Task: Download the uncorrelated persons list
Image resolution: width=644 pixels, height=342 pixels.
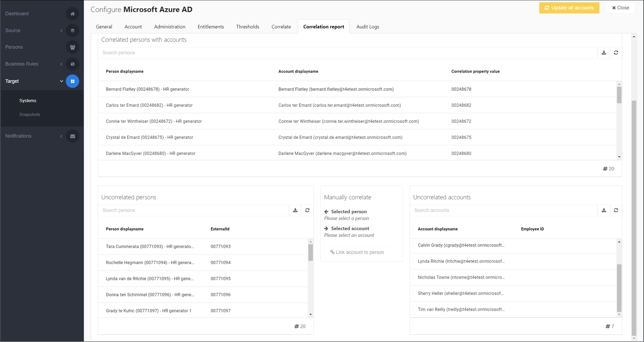Action: (x=295, y=210)
